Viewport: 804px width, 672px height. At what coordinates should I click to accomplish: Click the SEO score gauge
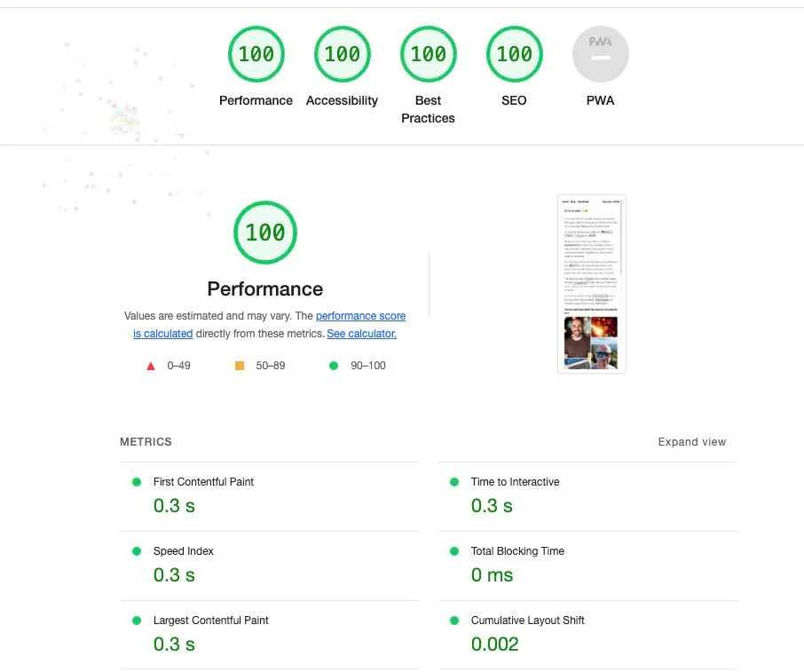(514, 54)
